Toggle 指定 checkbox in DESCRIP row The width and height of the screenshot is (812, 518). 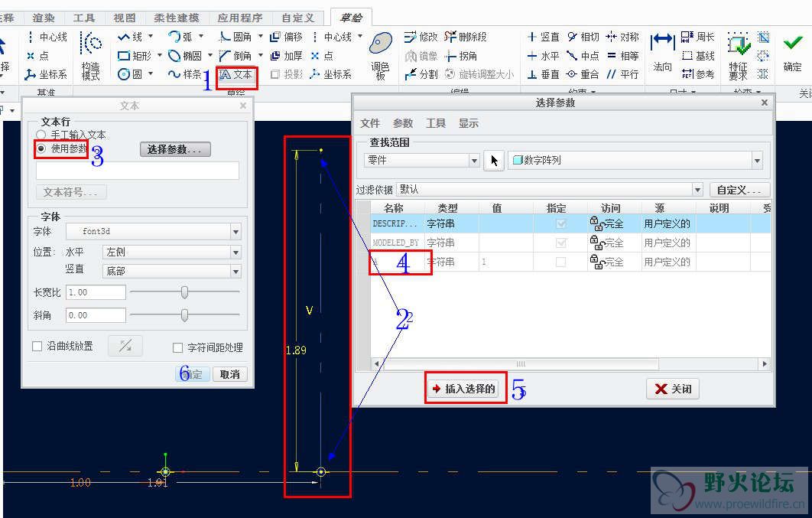[560, 223]
